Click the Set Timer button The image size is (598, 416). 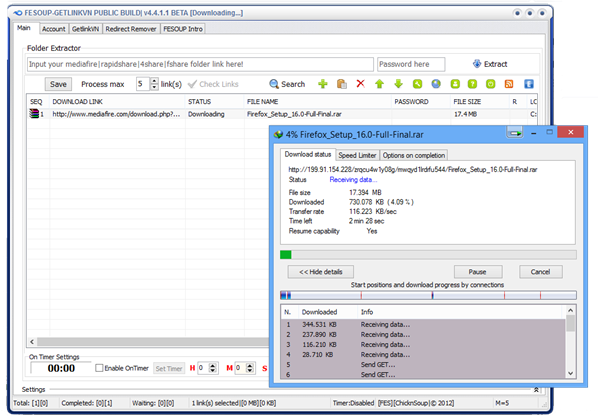pos(169,368)
